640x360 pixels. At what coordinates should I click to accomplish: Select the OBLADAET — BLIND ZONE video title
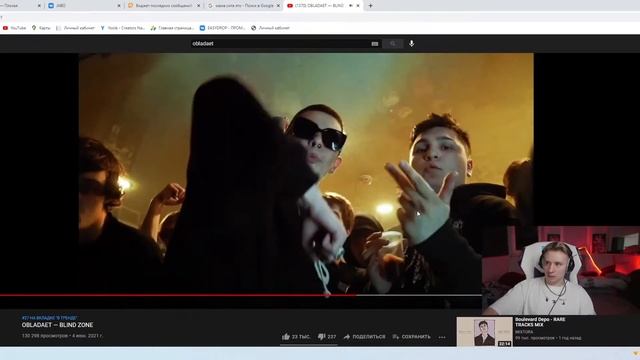pyautogui.click(x=58, y=325)
